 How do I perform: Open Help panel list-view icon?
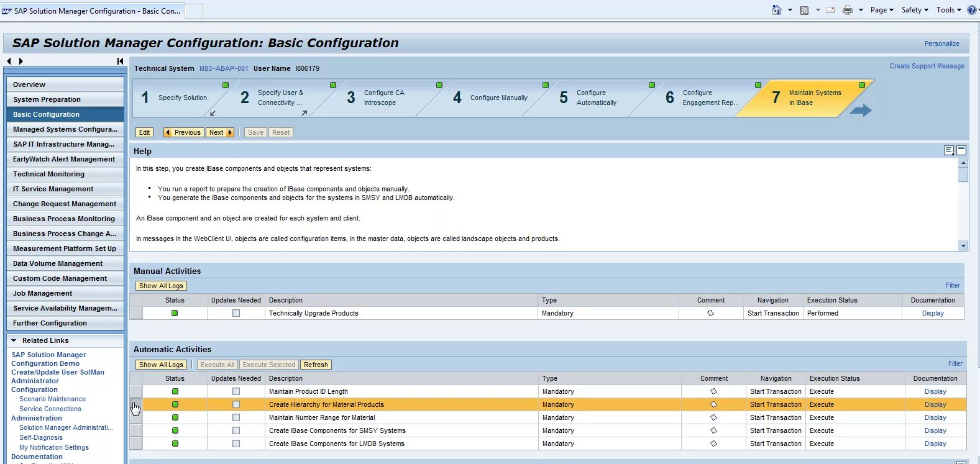pos(949,150)
